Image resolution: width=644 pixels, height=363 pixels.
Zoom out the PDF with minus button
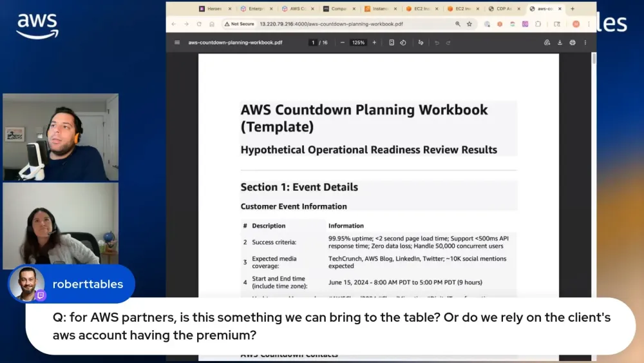(x=342, y=43)
